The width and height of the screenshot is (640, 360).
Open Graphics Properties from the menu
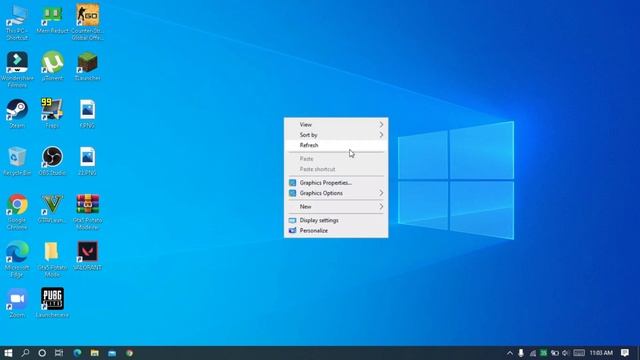click(x=336, y=183)
